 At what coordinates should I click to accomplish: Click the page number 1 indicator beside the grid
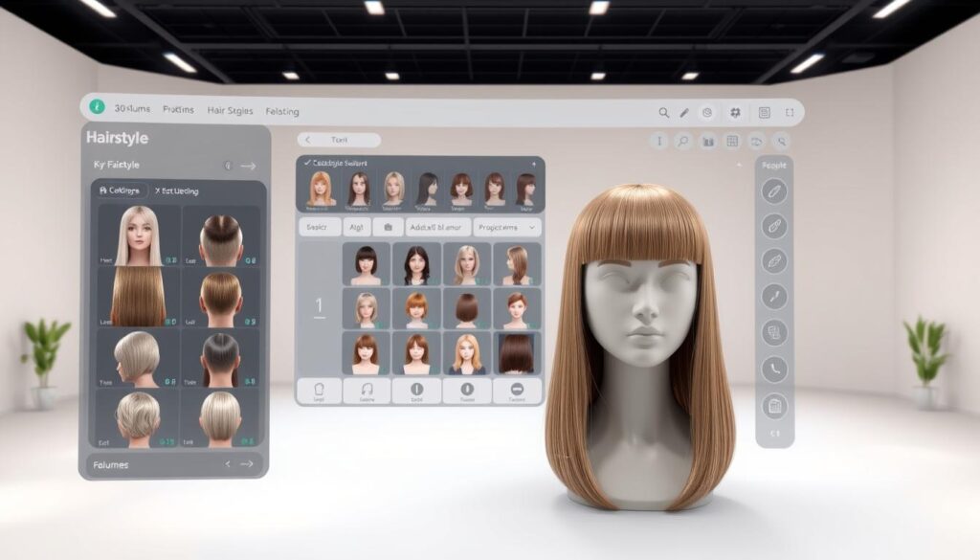point(320,307)
